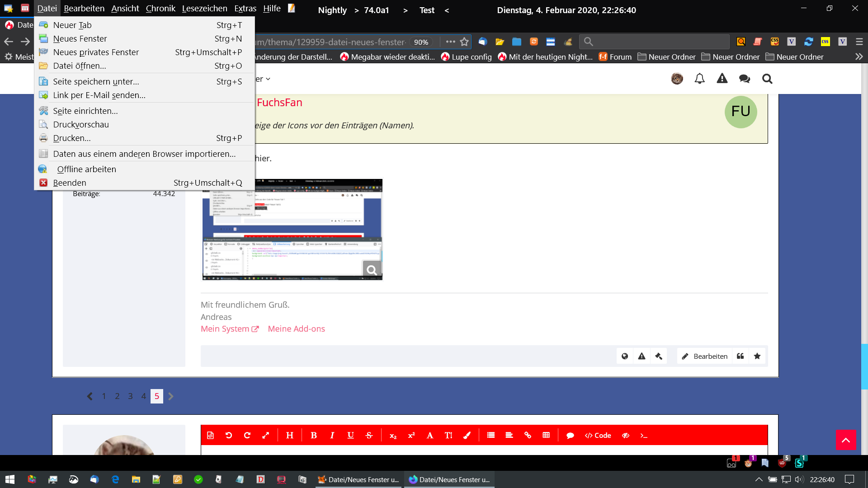This screenshot has height=488, width=868.
Task: Choose Seite speichern unter from menu
Action: click(96, 81)
